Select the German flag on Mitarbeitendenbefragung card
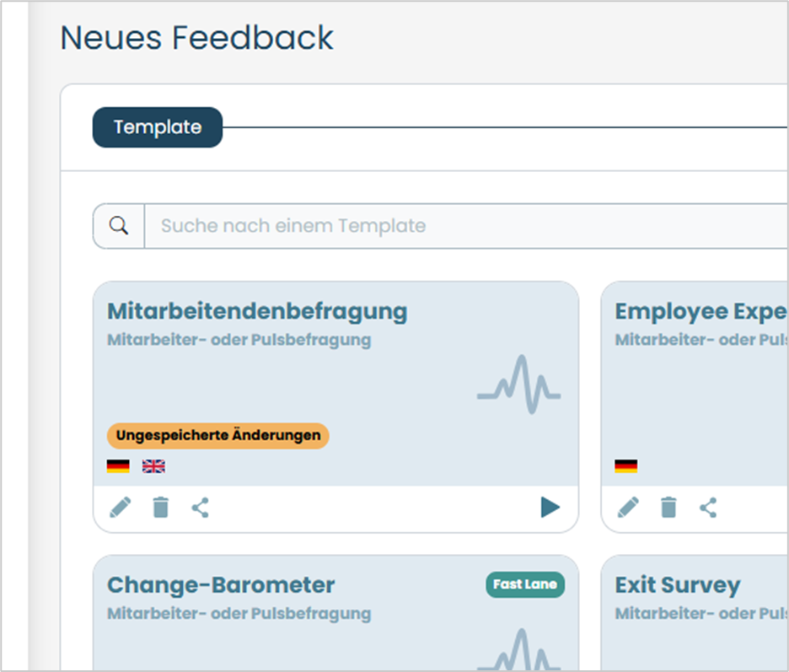 [x=118, y=466]
